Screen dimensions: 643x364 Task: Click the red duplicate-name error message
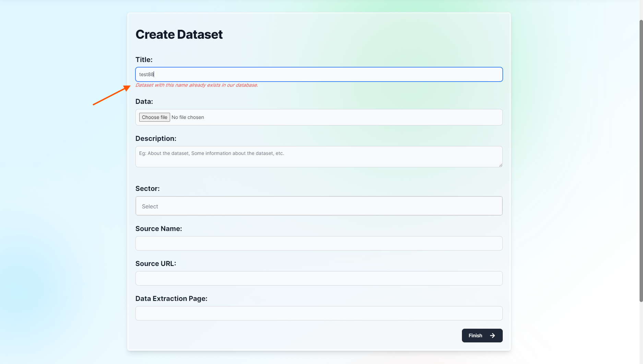coord(197,85)
